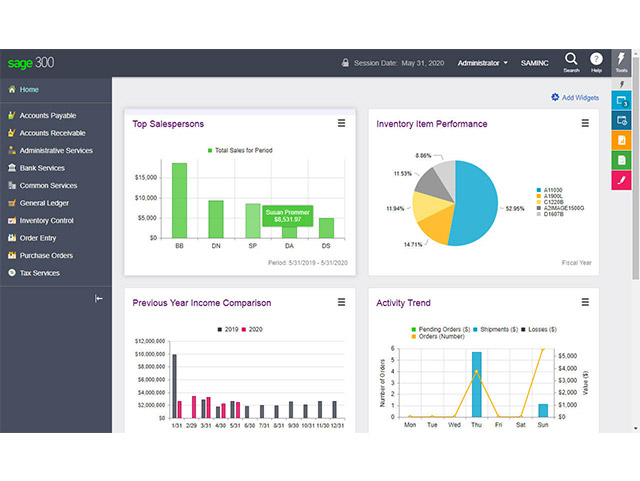Toggle Total Sales for Period legend
This screenshot has width=640, height=481.
(240, 150)
